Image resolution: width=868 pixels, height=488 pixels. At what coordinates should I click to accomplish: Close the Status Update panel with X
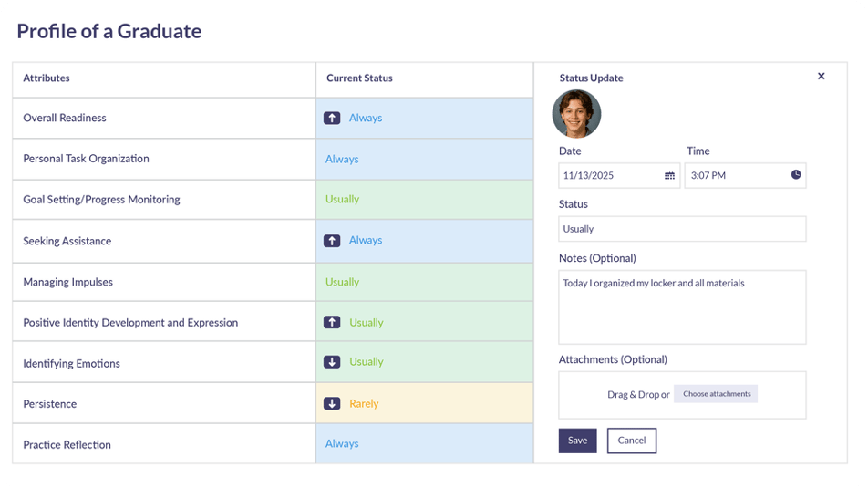(821, 77)
